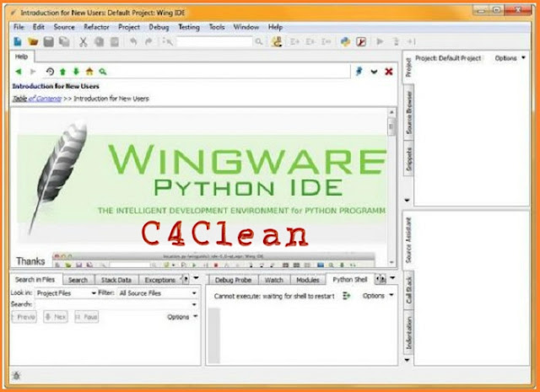Image resolution: width=540 pixels, height=392 pixels.
Task: Click the Next search result button
Action: [56, 317]
